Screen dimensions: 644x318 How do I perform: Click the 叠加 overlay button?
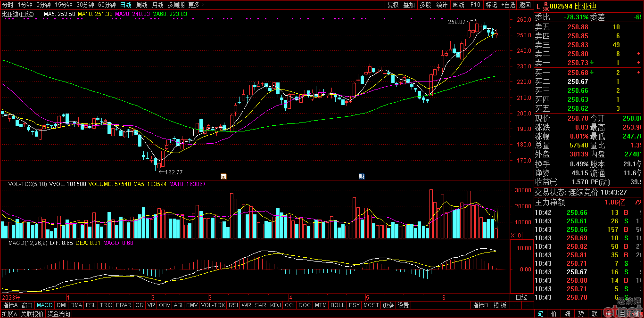tap(409, 5)
